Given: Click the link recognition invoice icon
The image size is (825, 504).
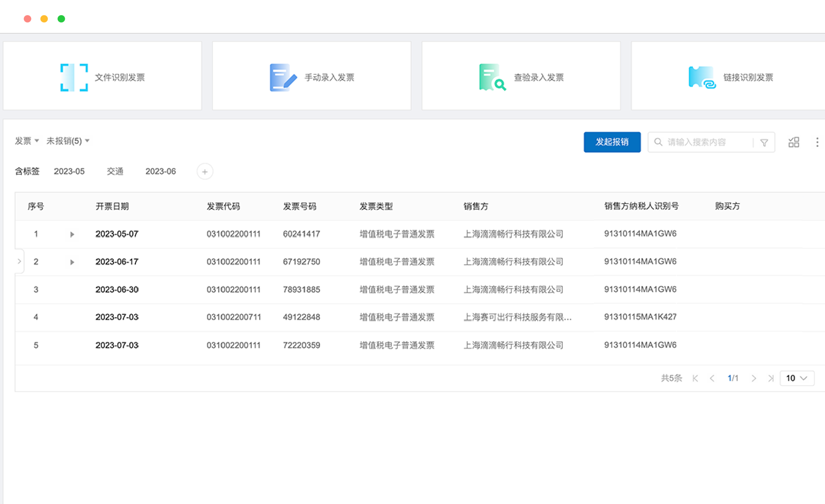Looking at the screenshot, I should point(702,77).
